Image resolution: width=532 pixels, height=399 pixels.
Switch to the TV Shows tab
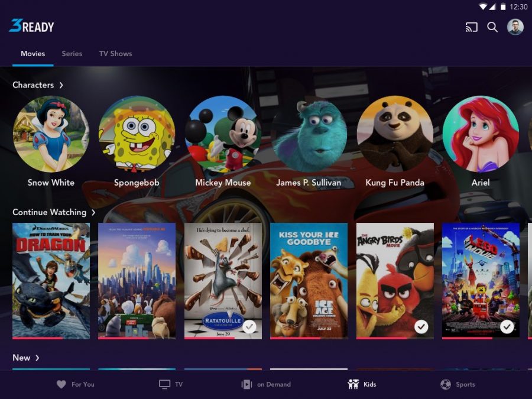click(116, 54)
